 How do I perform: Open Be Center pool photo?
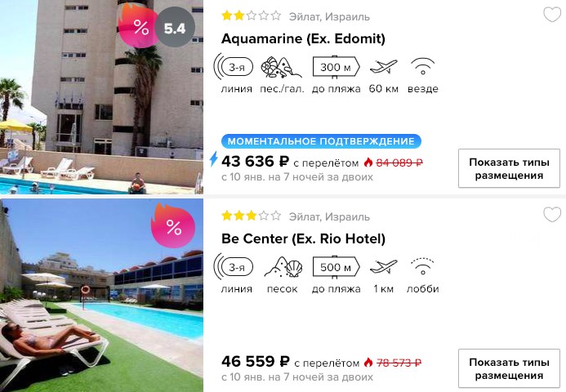point(101,296)
